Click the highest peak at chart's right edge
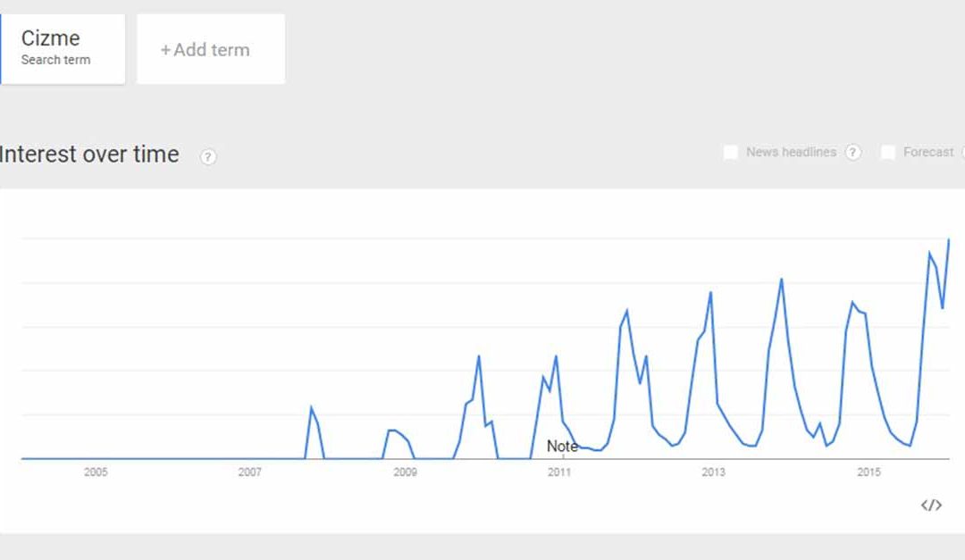965x560 pixels. coord(948,239)
